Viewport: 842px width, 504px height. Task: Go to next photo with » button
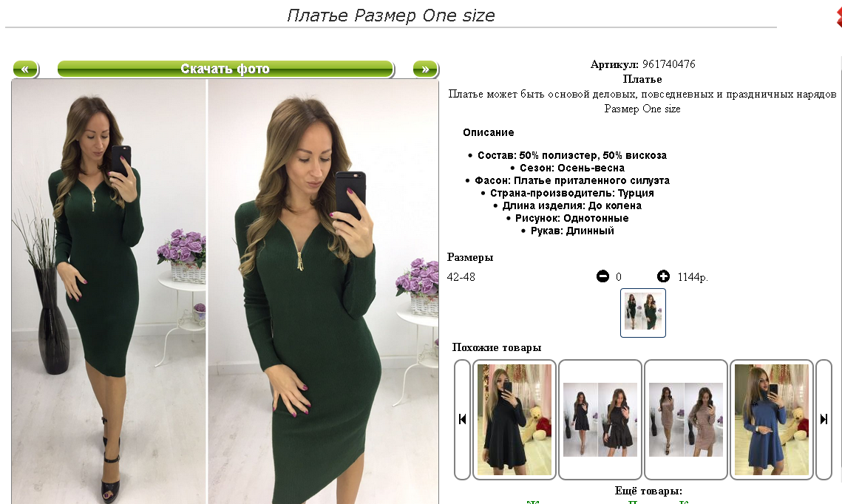[425, 69]
